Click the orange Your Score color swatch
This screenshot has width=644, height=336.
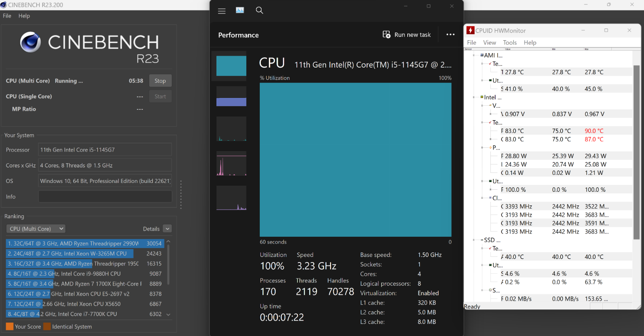click(10, 326)
